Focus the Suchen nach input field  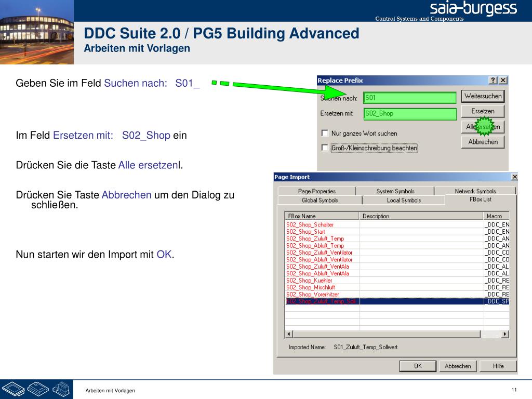pyautogui.click(x=410, y=98)
